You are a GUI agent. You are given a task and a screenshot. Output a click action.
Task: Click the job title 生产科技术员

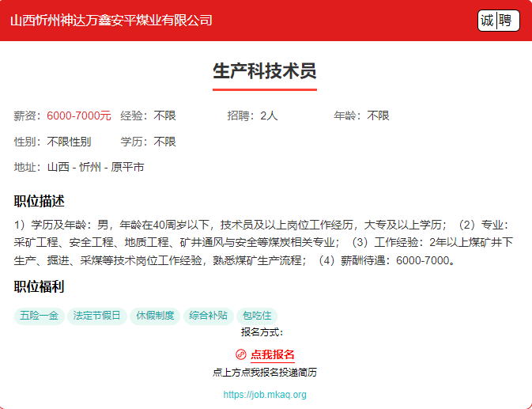click(265, 71)
